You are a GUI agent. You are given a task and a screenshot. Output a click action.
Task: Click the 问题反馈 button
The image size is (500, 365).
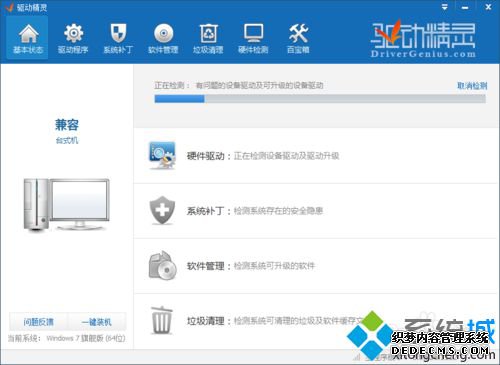coord(38,322)
